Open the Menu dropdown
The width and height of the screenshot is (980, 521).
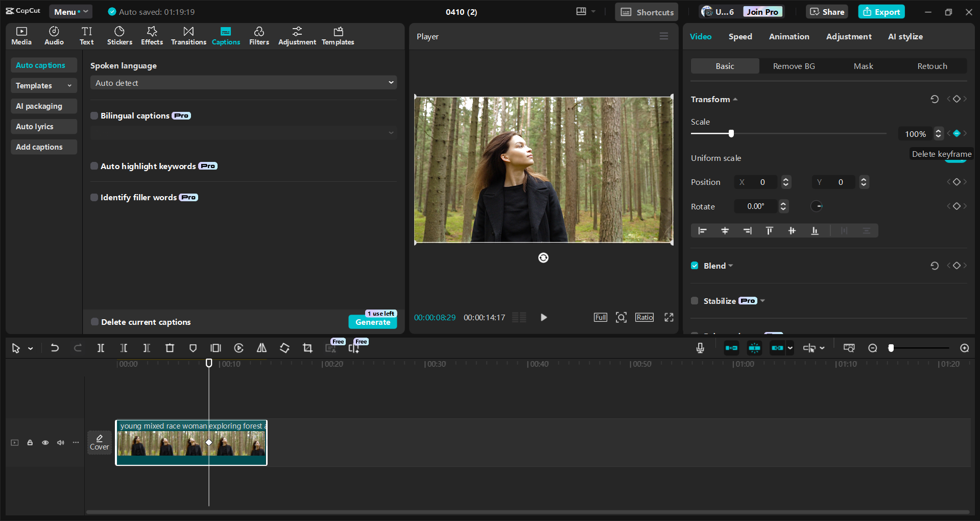tap(70, 12)
